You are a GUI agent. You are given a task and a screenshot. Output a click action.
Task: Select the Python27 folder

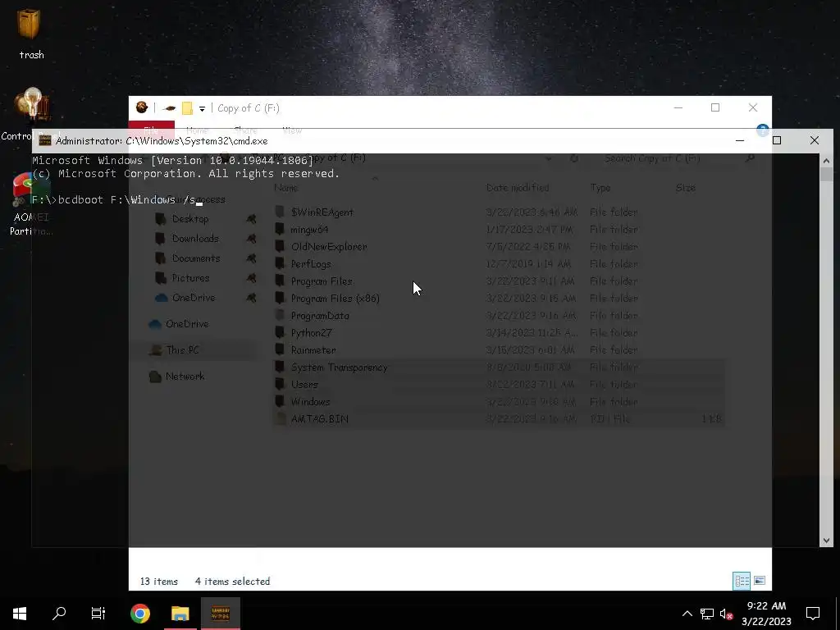tap(311, 333)
